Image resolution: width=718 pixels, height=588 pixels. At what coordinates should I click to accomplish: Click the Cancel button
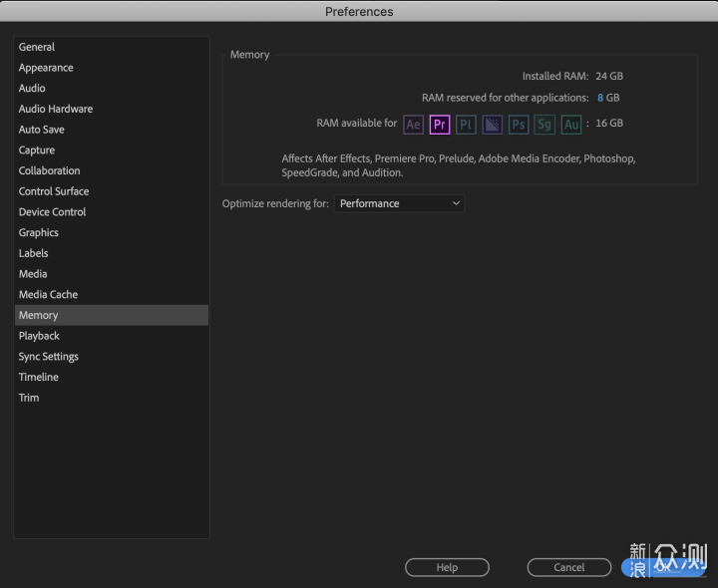click(x=569, y=567)
